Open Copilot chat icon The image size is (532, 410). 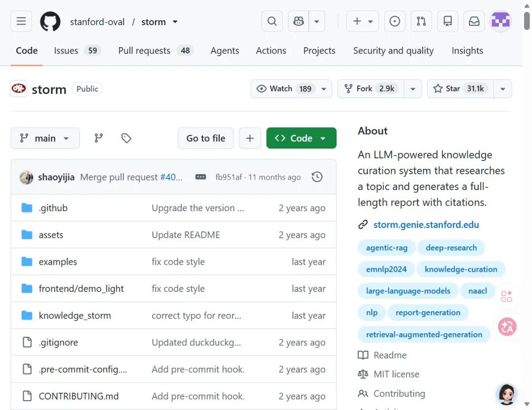click(299, 21)
